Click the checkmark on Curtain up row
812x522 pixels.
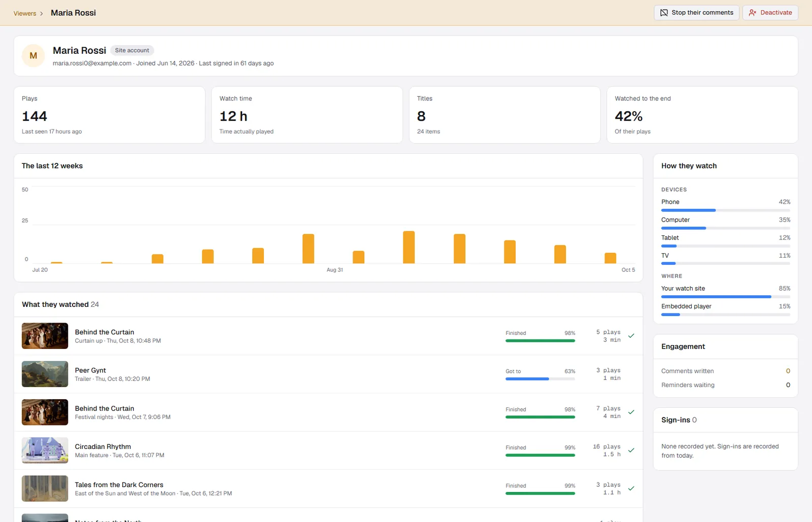coord(631,336)
